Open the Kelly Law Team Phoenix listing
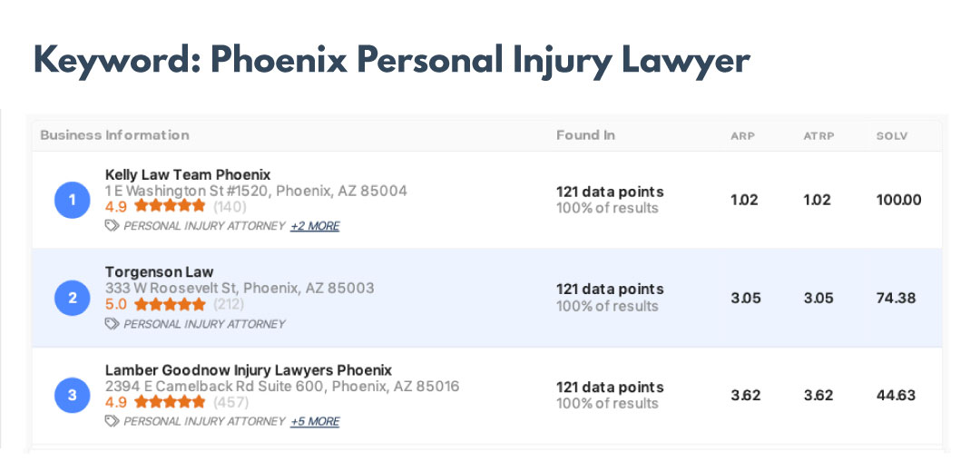Viewport: 980px width, 472px height. (x=188, y=174)
